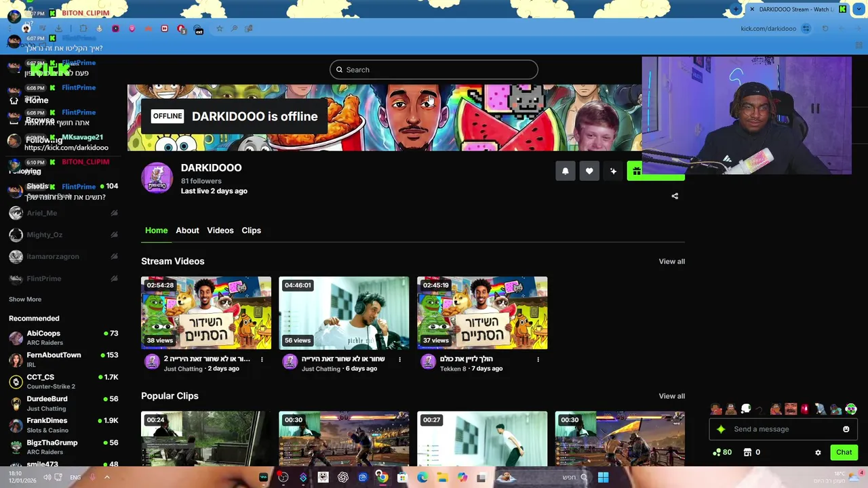This screenshot has height=488, width=868.
Task: Share the DARKIDOOO channel via share icon
Action: [x=675, y=196]
